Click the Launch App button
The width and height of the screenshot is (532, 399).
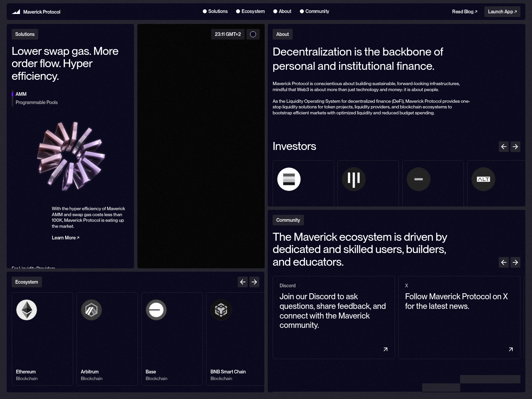502,12
